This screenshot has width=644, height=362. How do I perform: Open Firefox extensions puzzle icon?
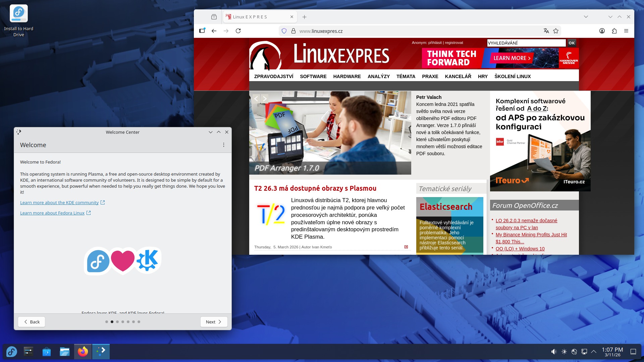(614, 31)
